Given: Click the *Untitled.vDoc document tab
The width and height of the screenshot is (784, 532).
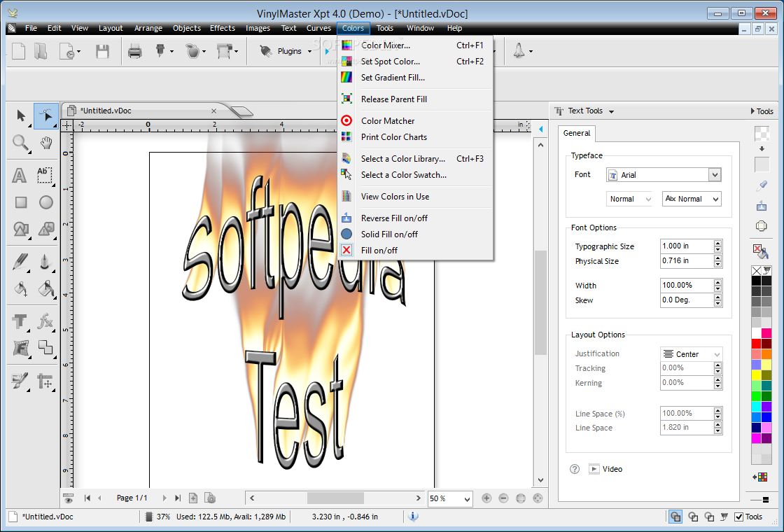Looking at the screenshot, I should point(106,111).
